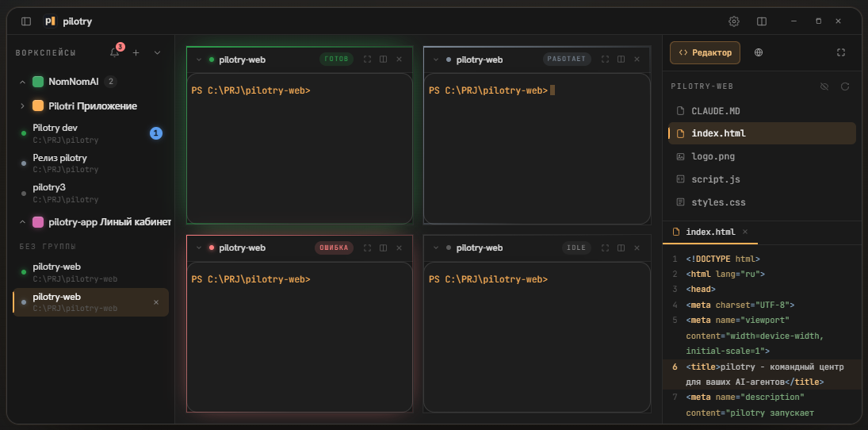Open chevron menu in IDLE terminal pane
868x430 pixels.
pyautogui.click(x=436, y=248)
